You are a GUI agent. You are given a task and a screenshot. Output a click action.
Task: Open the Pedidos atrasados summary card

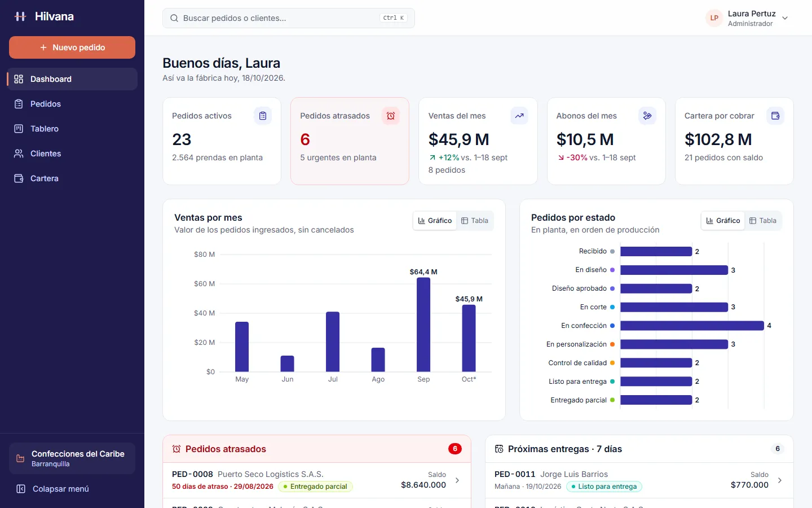point(350,141)
